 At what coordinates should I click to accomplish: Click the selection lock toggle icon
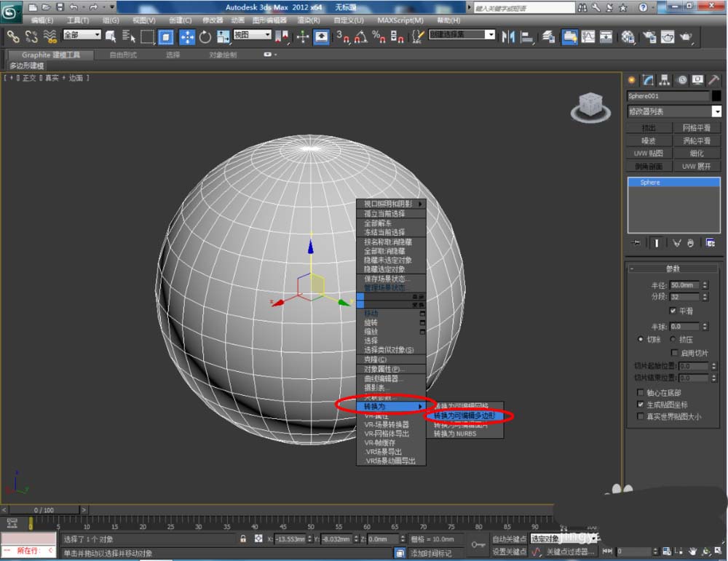(243, 539)
